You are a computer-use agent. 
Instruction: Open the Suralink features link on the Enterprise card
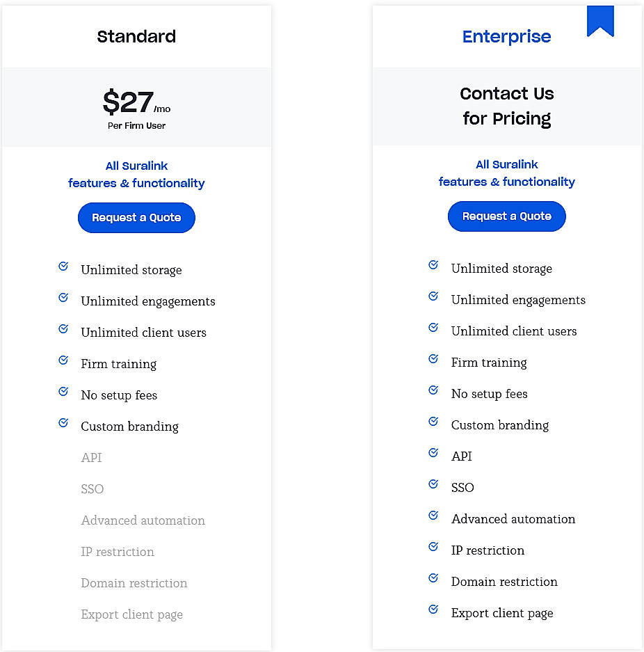click(506, 173)
